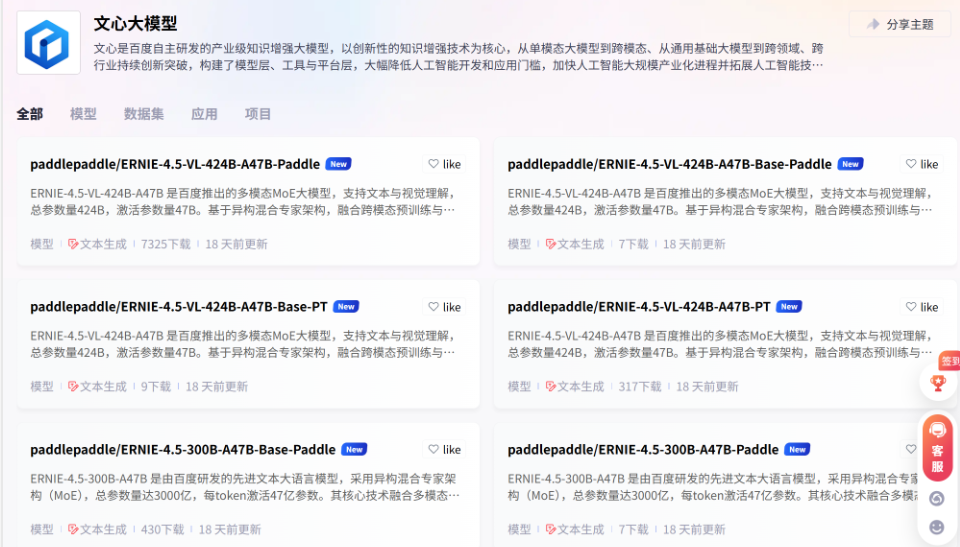Open paddlepaddle/ERNIE-4.5-VL-424B-A47B-Paddle model link

coord(175,164)
